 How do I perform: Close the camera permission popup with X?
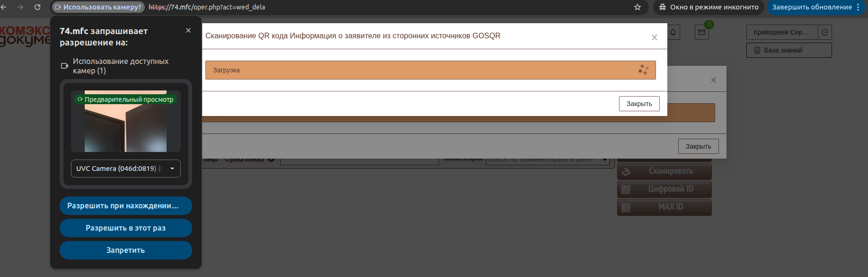(x=188, y=30)
